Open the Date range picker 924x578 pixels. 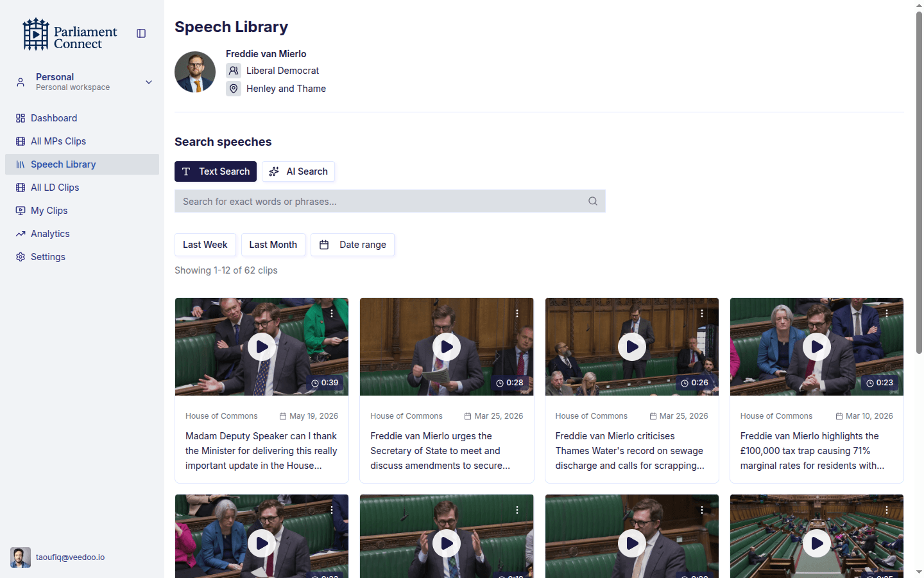point(353,245)
